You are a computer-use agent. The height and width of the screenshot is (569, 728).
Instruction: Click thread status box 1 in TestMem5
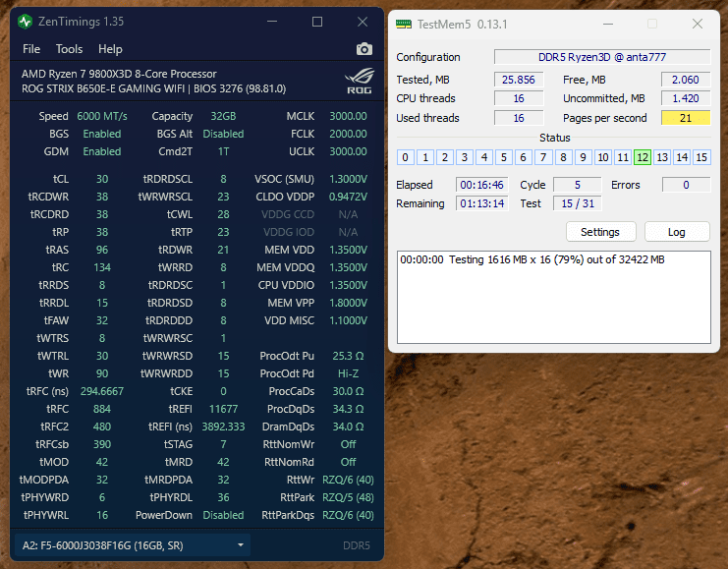pos(425,157)
